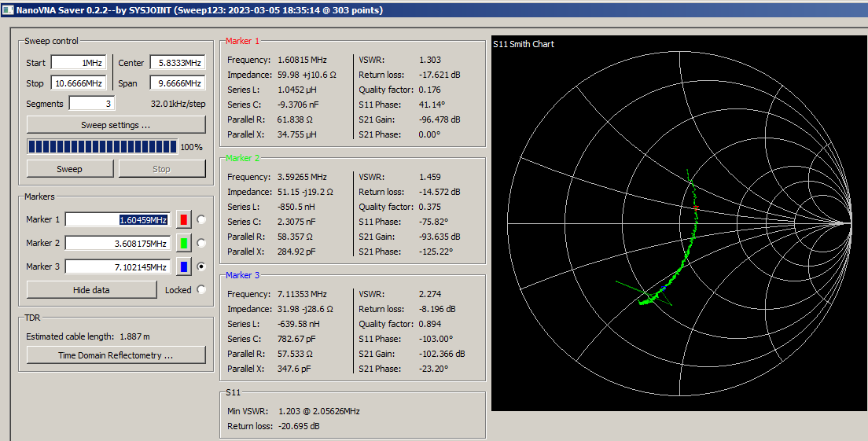The image size is (868, 441).
Task: Click Marker 3 Quality factor 0.894
Action: tap(429, 324)
